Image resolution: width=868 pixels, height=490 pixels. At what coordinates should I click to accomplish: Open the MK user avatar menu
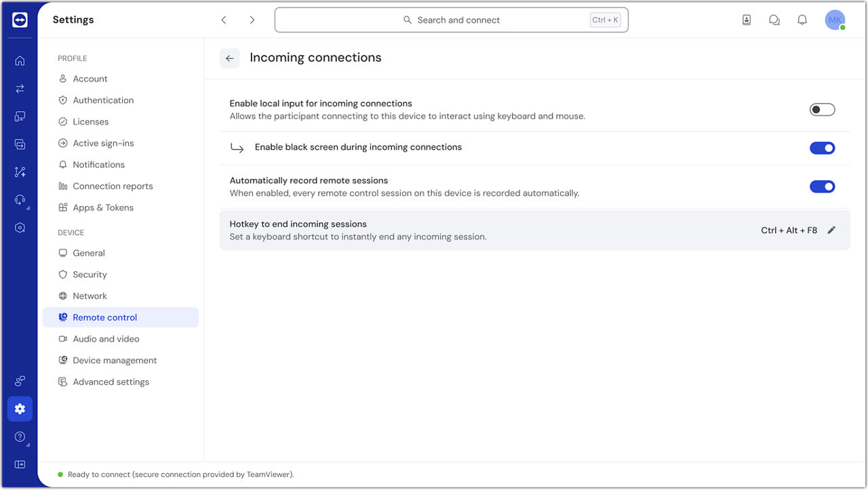835,20
